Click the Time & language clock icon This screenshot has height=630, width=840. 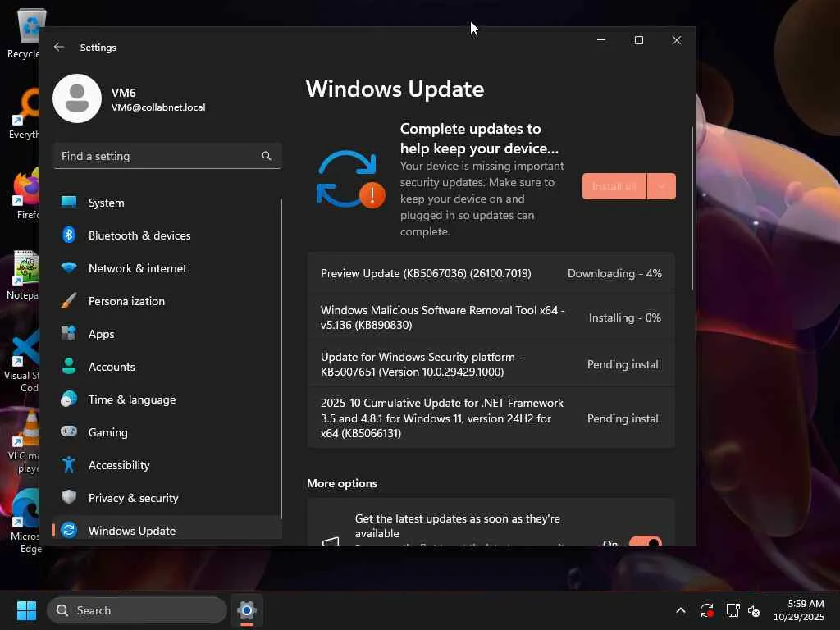pyautogui.click(x=69, y=399)
